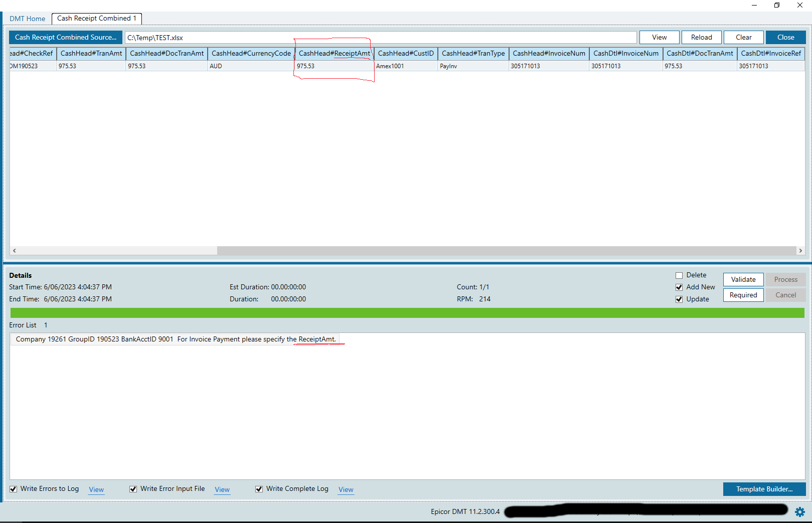Click the horizontal scrollbar thumb of the grid
812x523 pixels.
click(506, 250)
